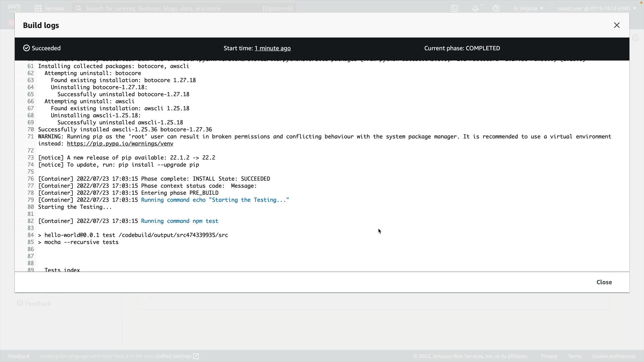Open the pip.pypa.io warnings venv link
The height and width of the screenshot is (362, 644).
(120, 143)
